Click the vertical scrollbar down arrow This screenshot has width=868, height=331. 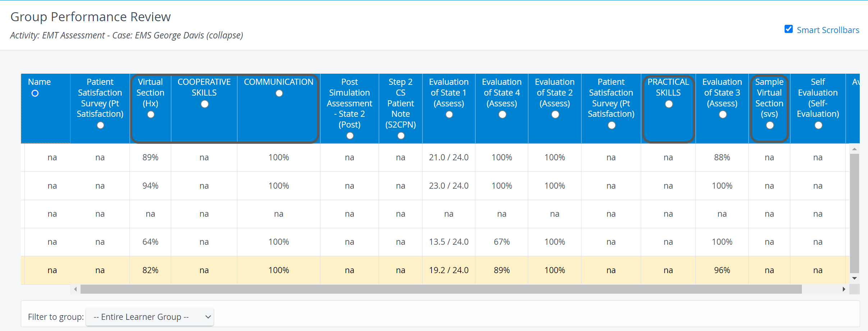pos(855,279)
